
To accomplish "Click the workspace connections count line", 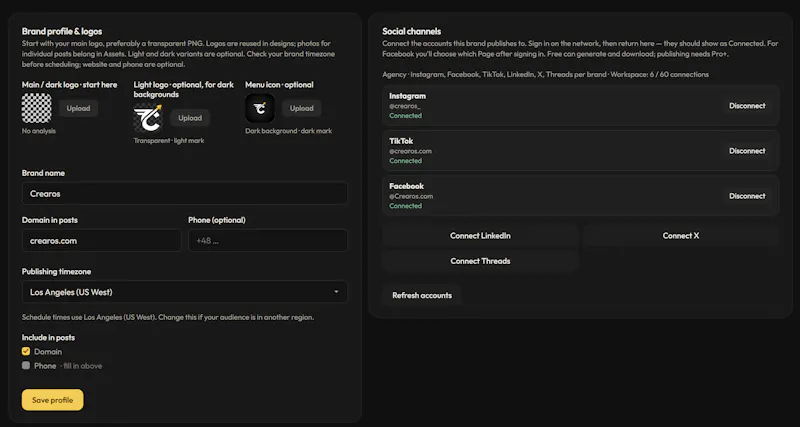I will (x=545, y=74).
